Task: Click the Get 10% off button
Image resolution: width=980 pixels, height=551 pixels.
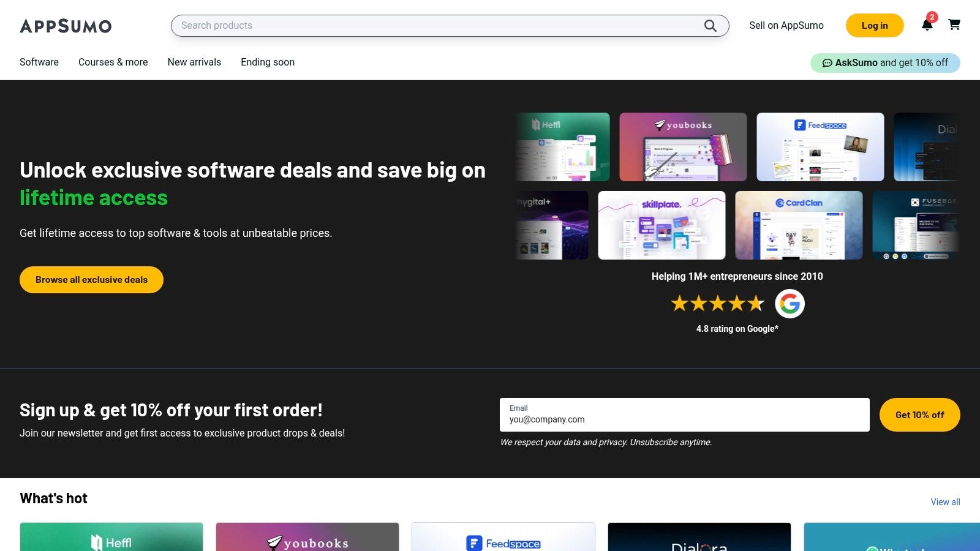Action: pos(919,415)
